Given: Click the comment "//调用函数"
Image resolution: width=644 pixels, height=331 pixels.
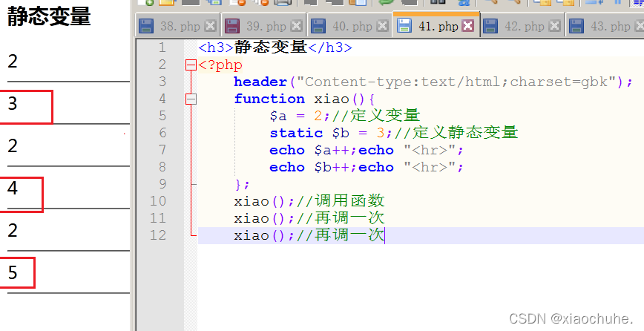Looking at the screenshot, I should click(341, 201).
